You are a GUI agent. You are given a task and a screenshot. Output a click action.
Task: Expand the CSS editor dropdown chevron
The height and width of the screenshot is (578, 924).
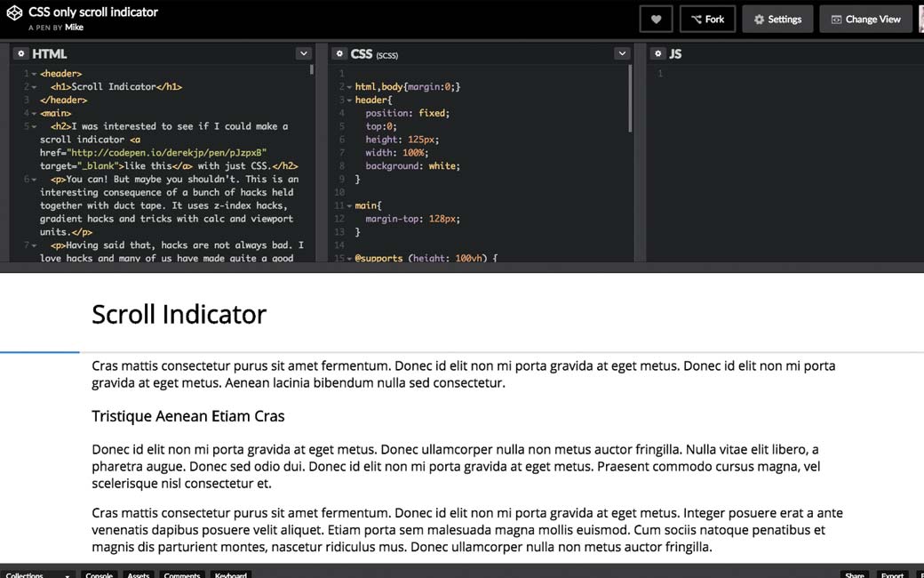tap(621, 54)
